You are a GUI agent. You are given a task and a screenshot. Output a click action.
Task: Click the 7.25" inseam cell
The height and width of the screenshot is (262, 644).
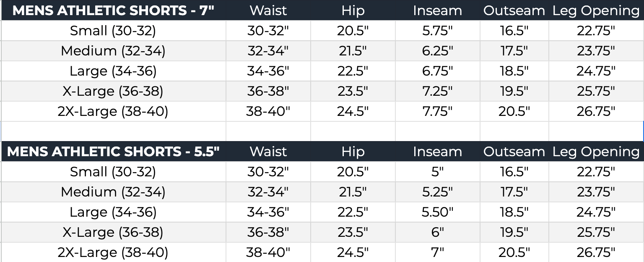click(437, 91)
